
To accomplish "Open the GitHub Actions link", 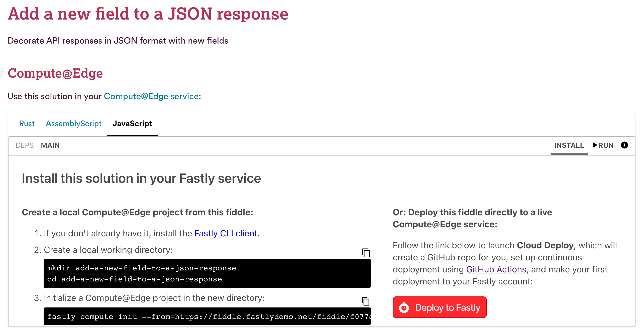I will pyautogui.click(x=496, y=269).
